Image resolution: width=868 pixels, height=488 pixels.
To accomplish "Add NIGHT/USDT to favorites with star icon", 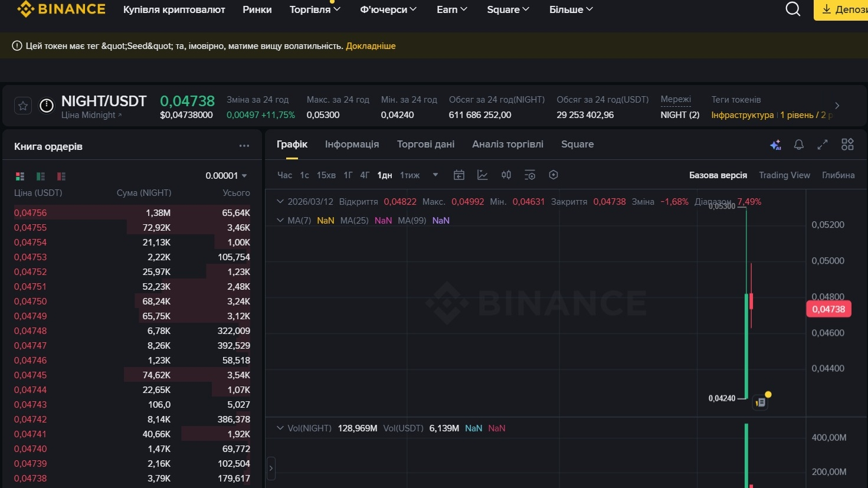I will 23,106.
